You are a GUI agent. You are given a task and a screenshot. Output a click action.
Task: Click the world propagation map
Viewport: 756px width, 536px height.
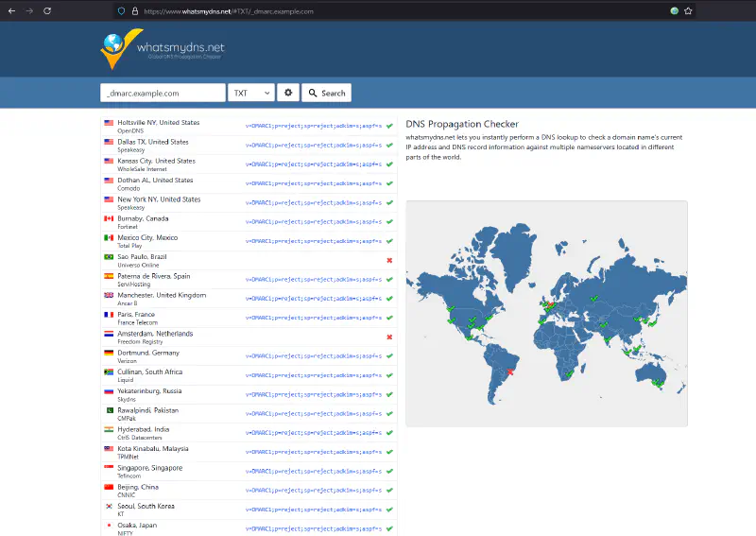(547, 314)
